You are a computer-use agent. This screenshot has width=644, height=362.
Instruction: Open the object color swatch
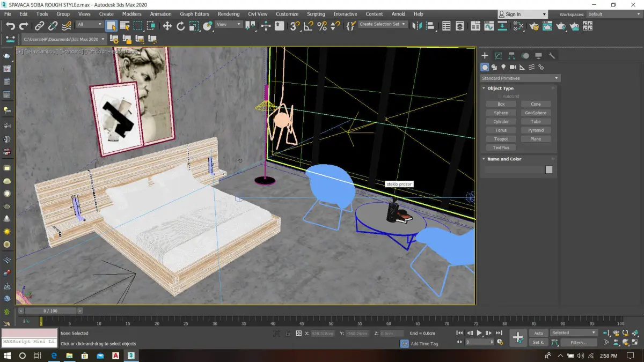(x=548, y=169)
